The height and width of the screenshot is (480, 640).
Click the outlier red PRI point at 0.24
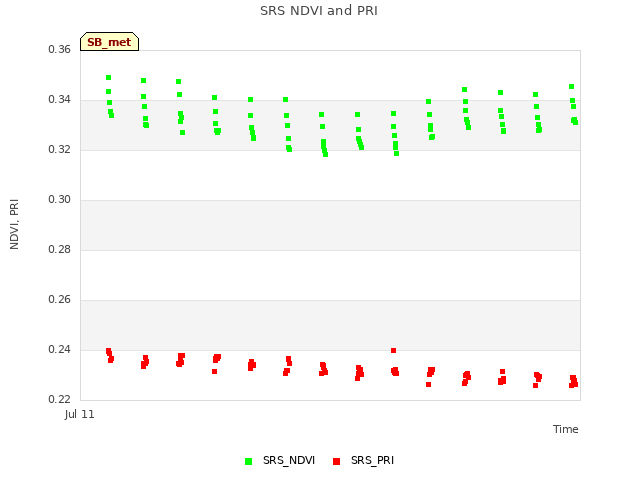point(393,351)
